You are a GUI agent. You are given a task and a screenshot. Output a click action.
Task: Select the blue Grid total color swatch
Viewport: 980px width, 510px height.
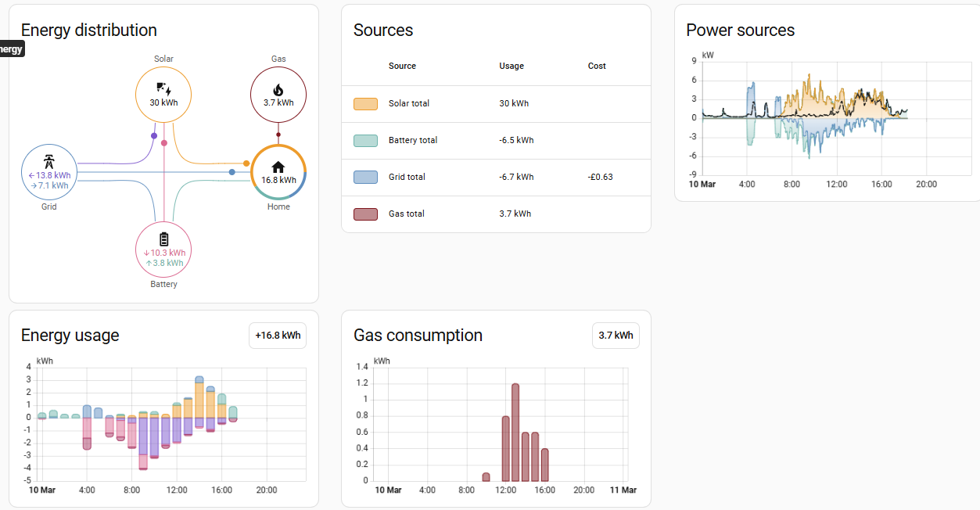coord(365,178)
